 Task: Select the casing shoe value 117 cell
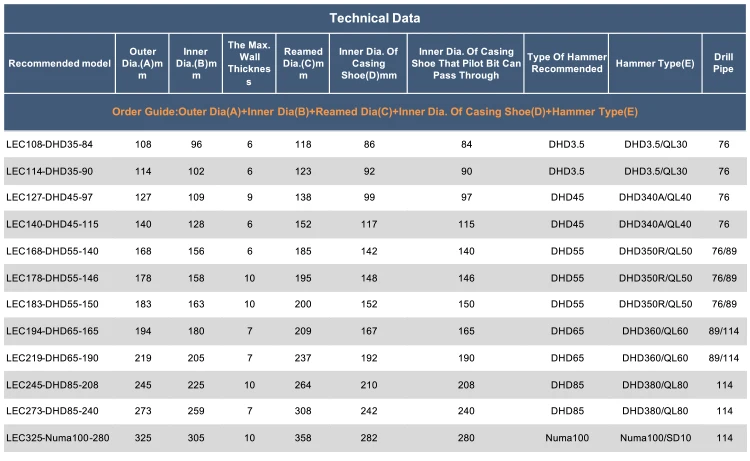pyautogui.click(x=369, y=224)
